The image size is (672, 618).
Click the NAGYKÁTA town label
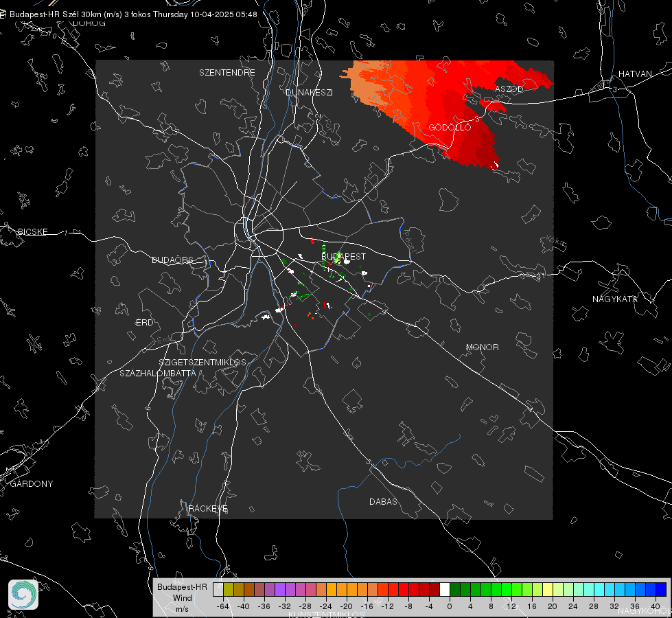coord(615,299)
